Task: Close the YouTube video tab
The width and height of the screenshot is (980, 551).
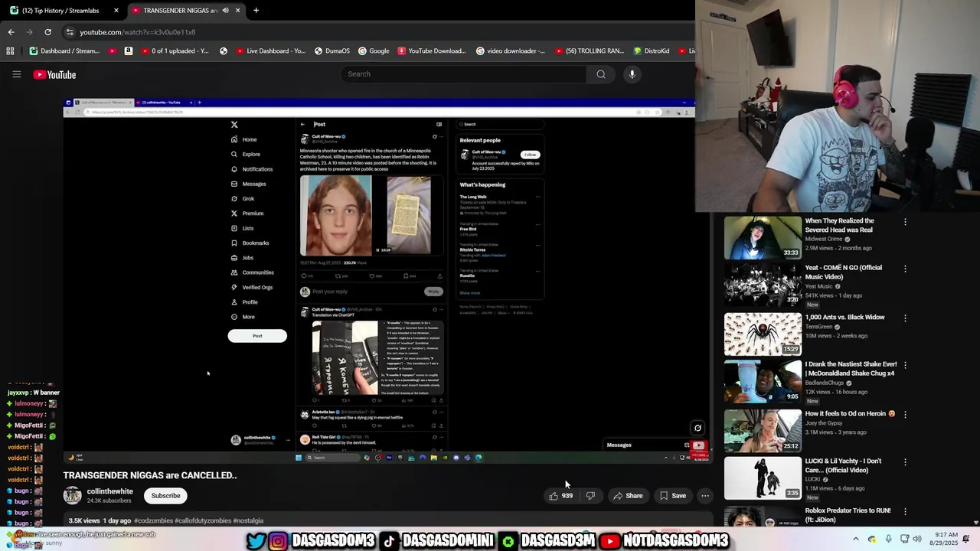Action: 237,11
